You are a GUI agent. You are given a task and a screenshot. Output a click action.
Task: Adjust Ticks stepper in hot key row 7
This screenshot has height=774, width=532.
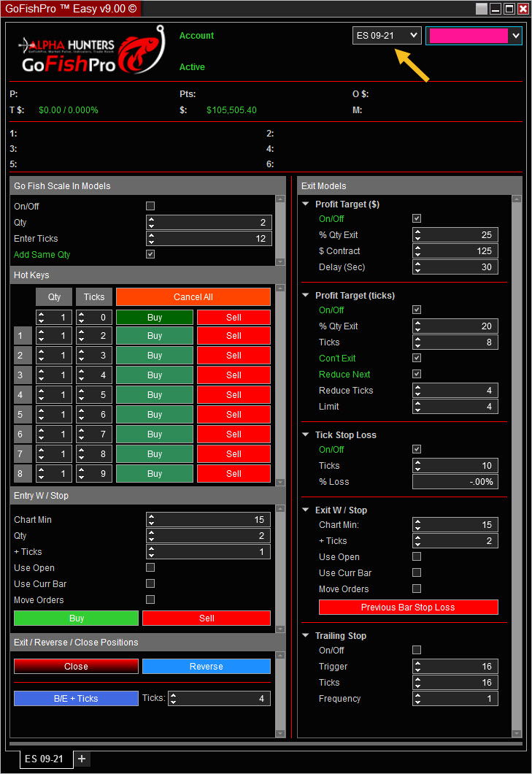pos(81,454)
